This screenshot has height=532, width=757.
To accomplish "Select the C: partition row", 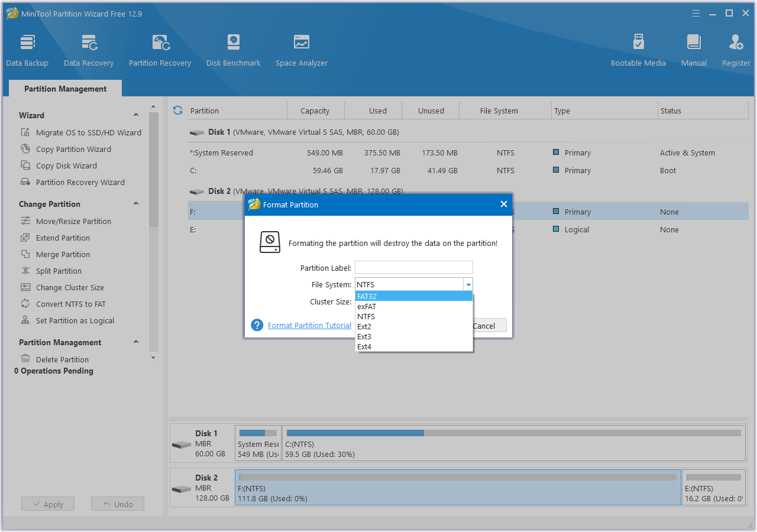I will click(x=468, y=170).
